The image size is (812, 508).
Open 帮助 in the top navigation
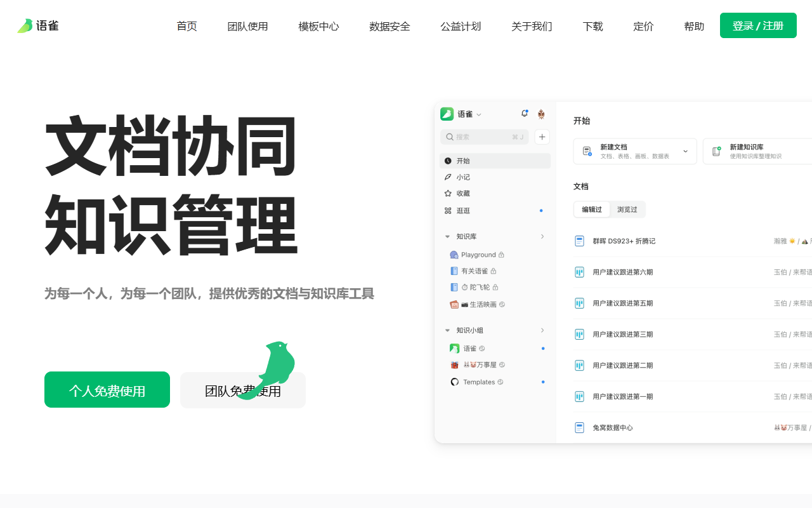point(694,26)
